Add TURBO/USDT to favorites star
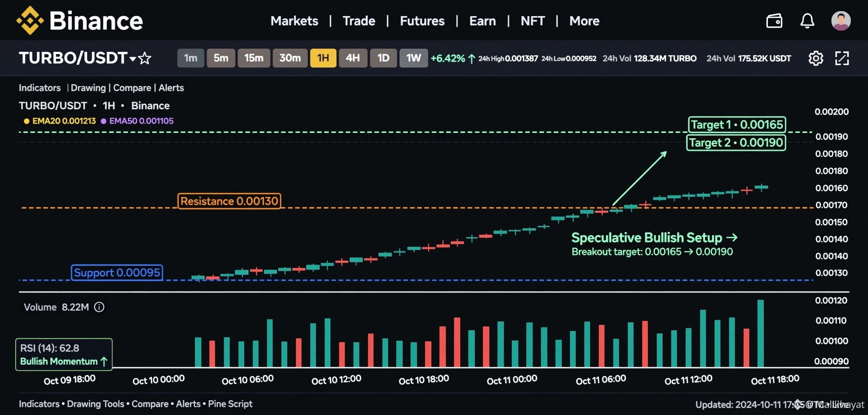The width and height of the screenshot is (868, 415). [145, 58]
